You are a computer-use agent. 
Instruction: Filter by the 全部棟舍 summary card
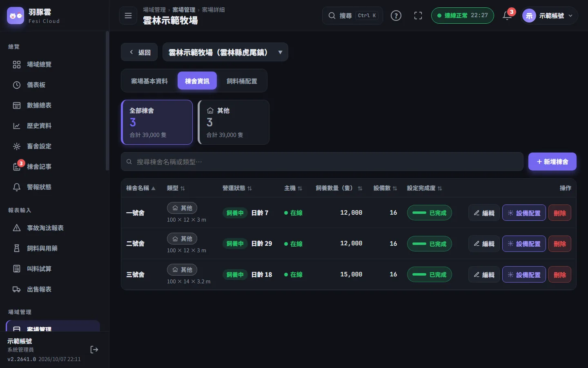157,122
